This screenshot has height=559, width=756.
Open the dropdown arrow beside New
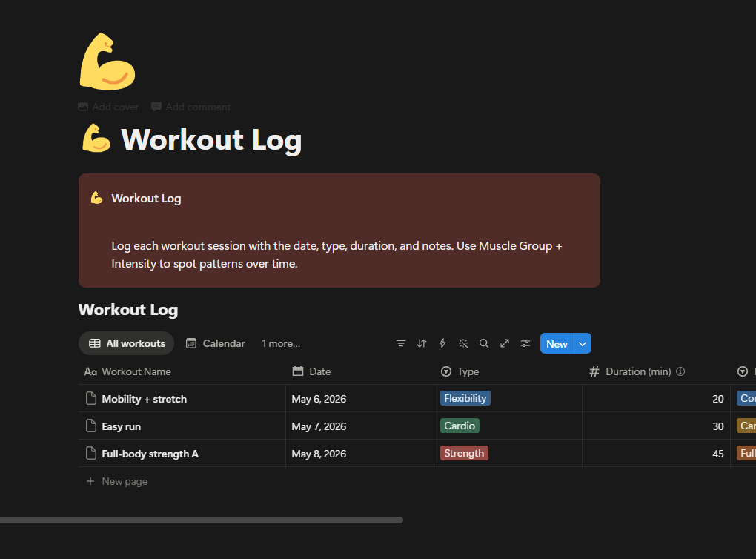tap(583, 344)
